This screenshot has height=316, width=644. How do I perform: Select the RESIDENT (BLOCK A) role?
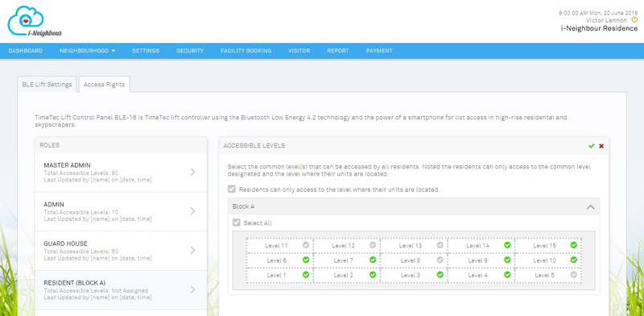[x=121, y=289]
